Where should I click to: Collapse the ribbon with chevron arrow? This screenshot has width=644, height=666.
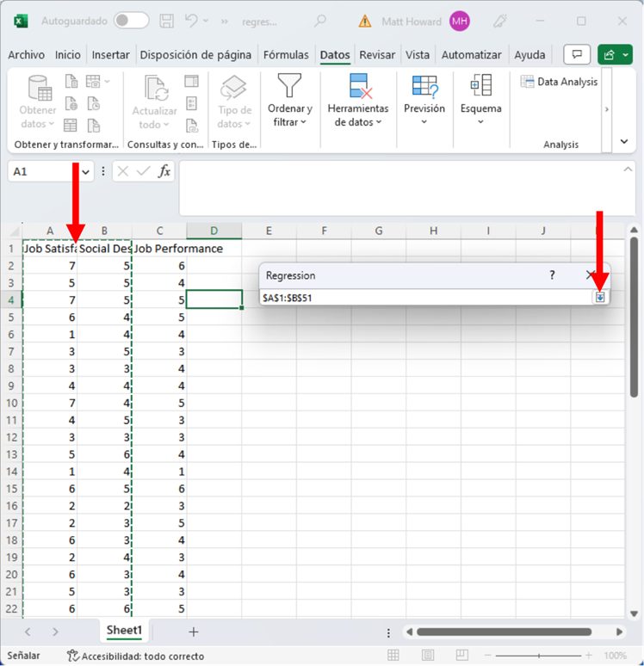tap(624, 141)
